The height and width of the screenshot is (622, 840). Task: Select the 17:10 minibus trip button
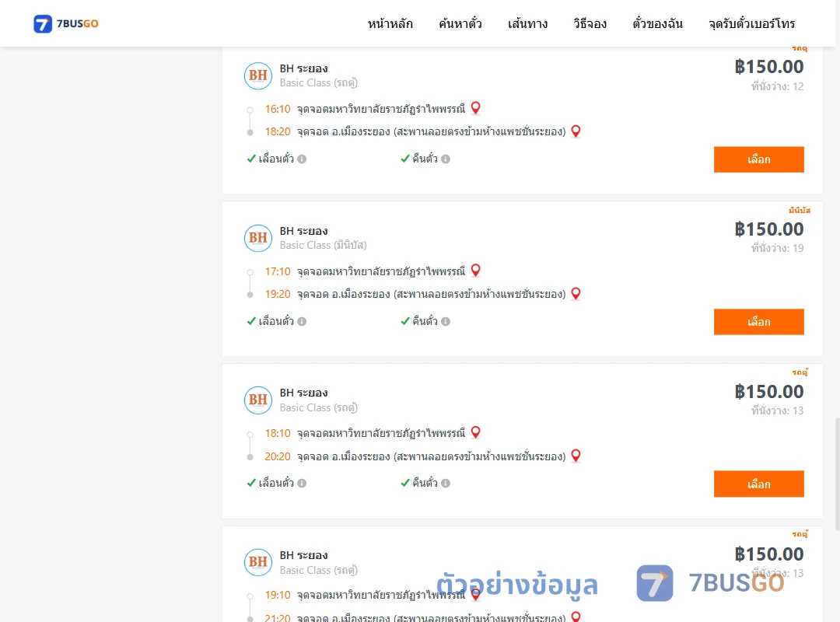(758, 321)
